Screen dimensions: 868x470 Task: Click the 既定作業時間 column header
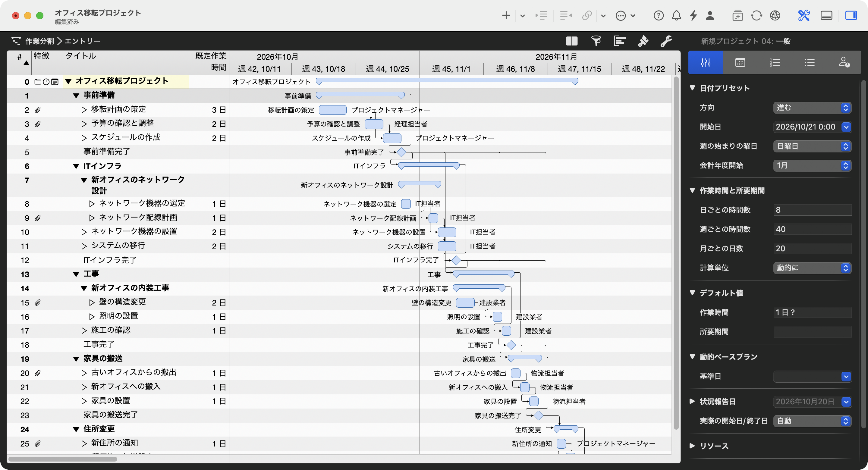[209, 63]
